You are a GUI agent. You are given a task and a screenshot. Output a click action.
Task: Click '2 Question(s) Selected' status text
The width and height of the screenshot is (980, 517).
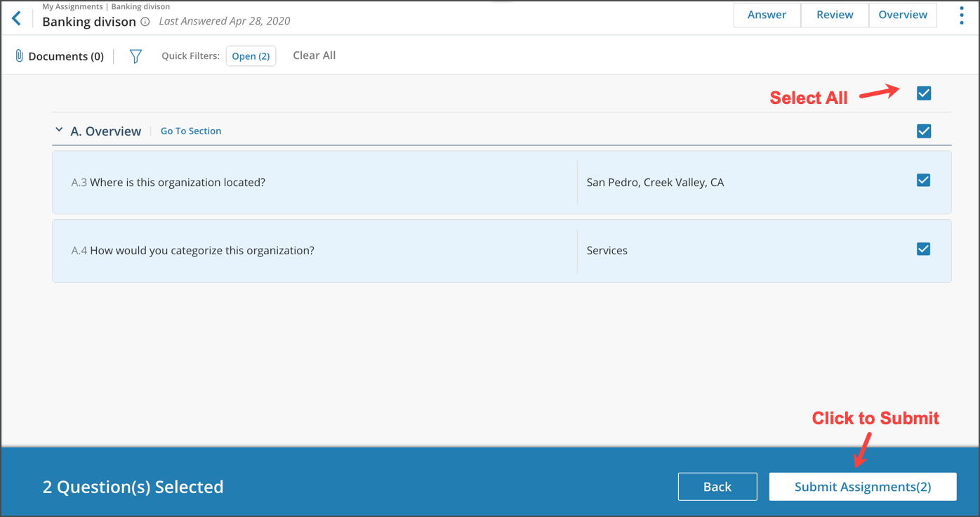(133, 487)
